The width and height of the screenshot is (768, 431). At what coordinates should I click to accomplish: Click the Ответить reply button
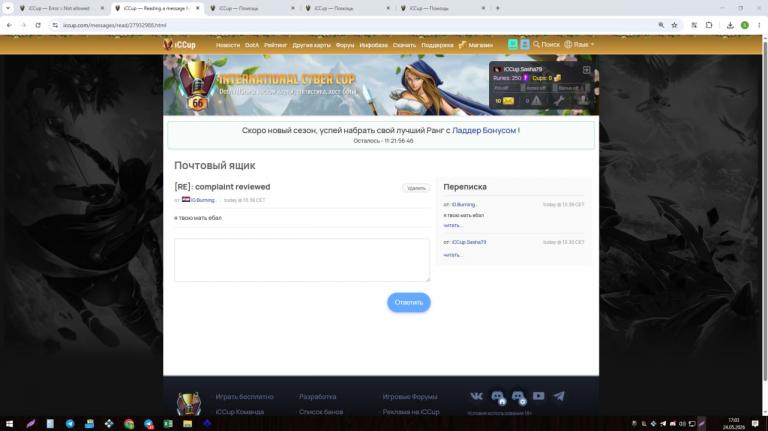(x=409, y=302)
